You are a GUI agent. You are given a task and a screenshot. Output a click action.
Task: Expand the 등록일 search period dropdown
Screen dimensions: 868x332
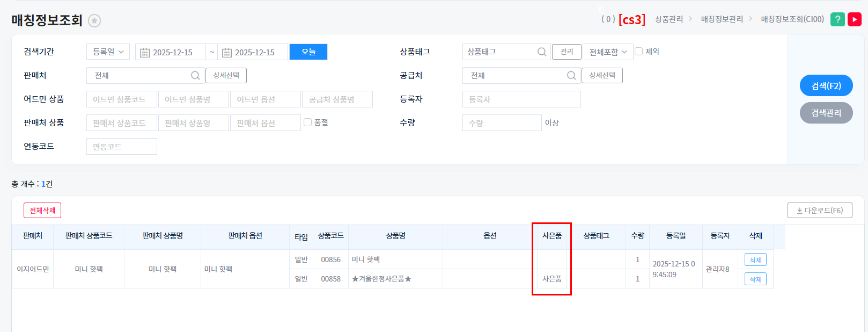[108, 52]
